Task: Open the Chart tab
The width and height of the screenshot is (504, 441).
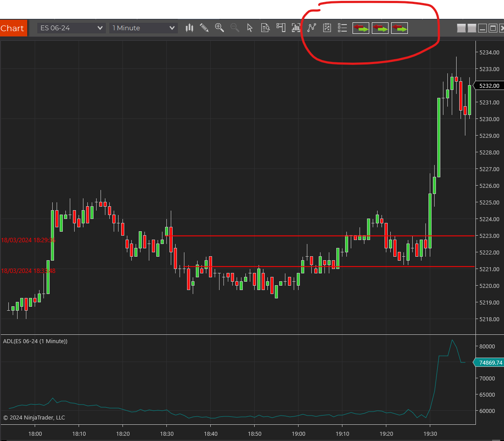Action: (x=14, y=28)
